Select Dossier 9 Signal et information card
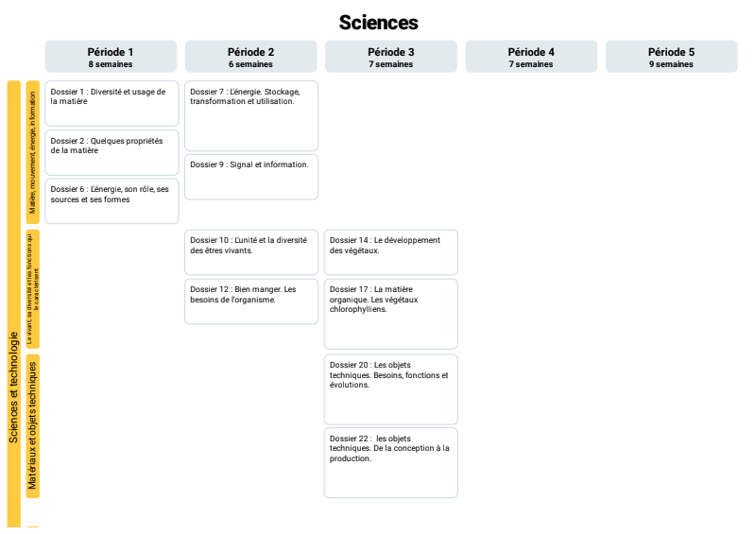 click(x=251, y=177)
